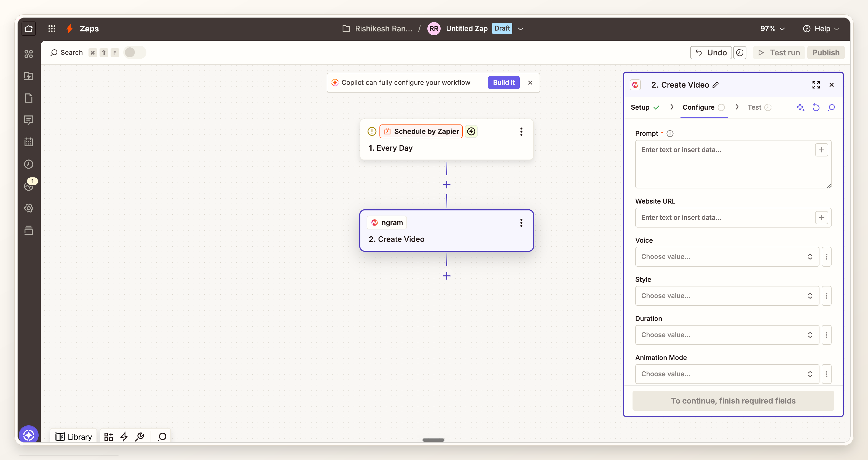Click the Build it button
Image resolution: width=868 pixels, height=460 pixels.
[x=503, y=83]
